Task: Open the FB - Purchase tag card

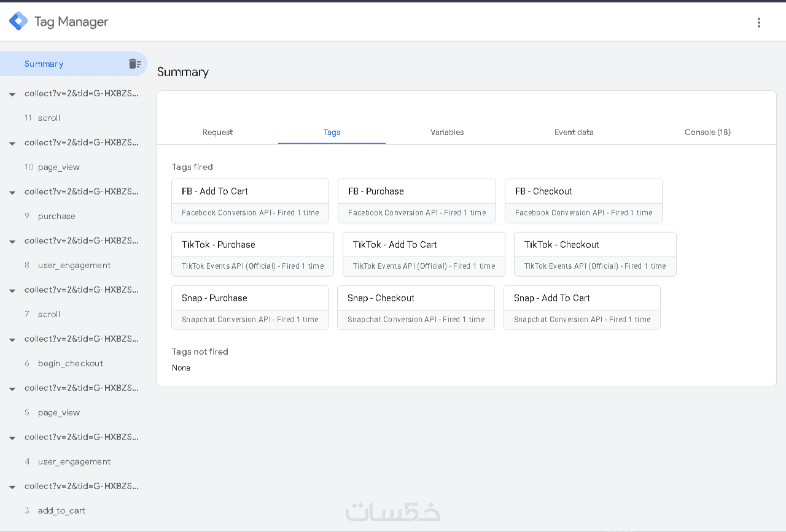Action: click(x=416, y=201)
